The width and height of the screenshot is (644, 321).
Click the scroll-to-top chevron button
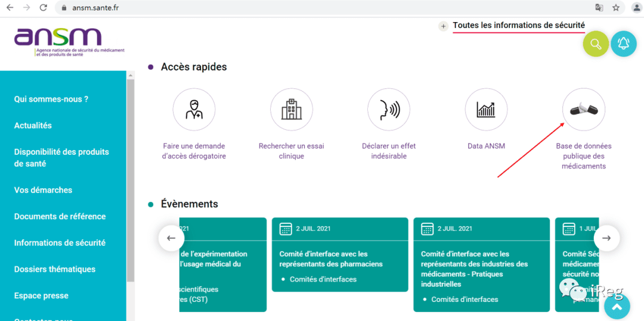tap(617, 306)
